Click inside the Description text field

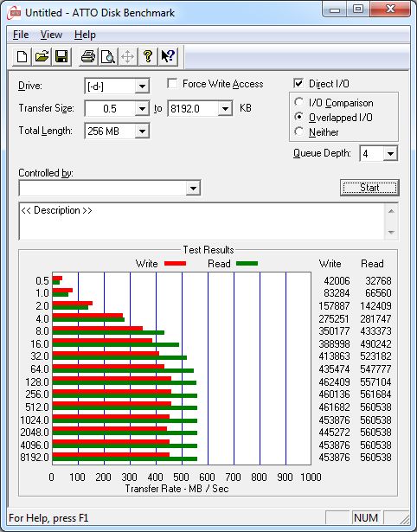(x=202, y=221)
